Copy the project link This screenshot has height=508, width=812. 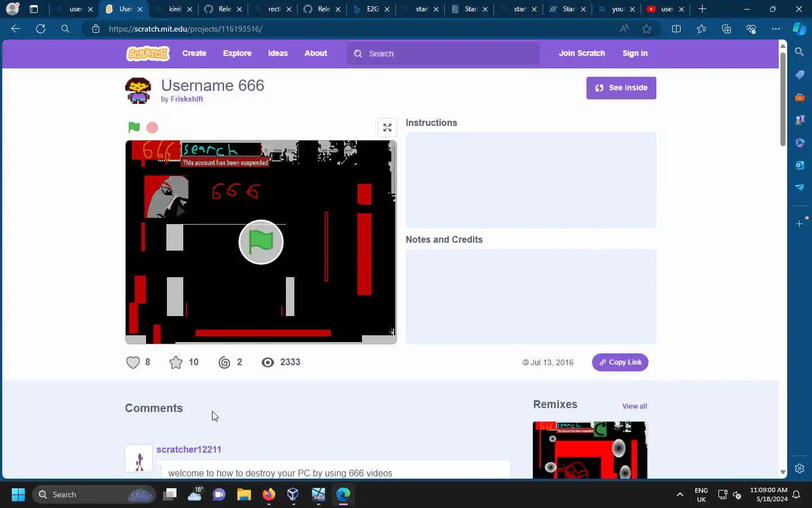pyautogui.click(x=620, y=362)
